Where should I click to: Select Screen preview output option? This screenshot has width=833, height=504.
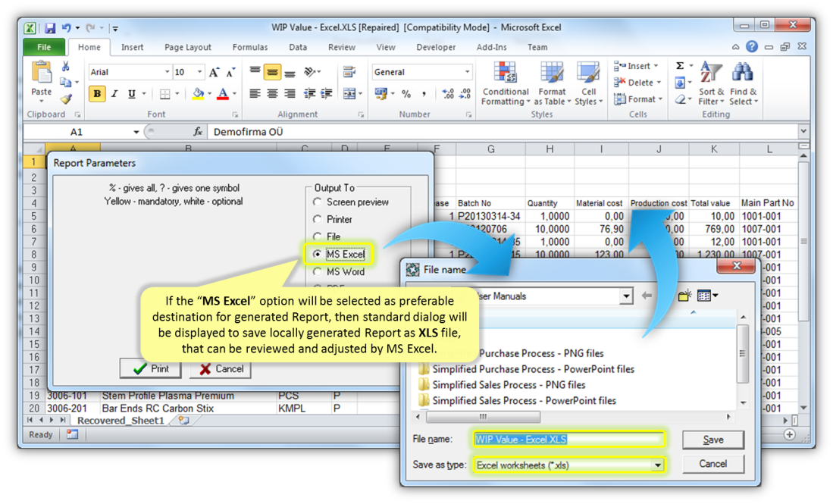click(317, 202)
